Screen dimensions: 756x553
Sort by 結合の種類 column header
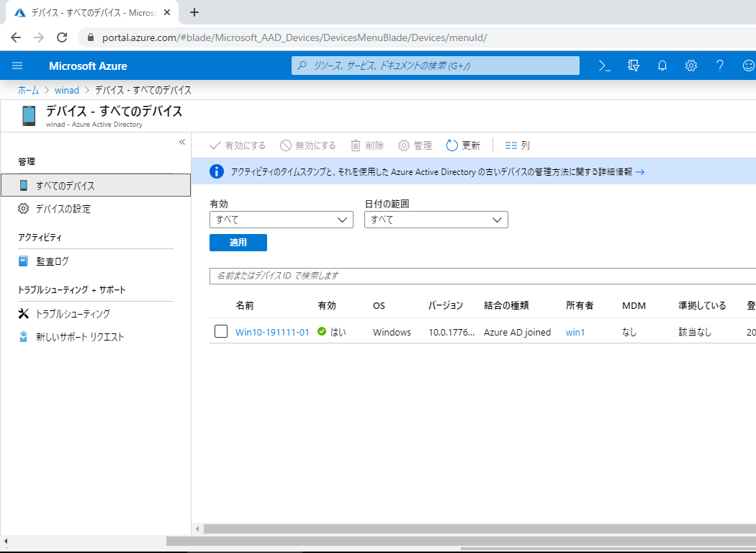tap(506, 305)
